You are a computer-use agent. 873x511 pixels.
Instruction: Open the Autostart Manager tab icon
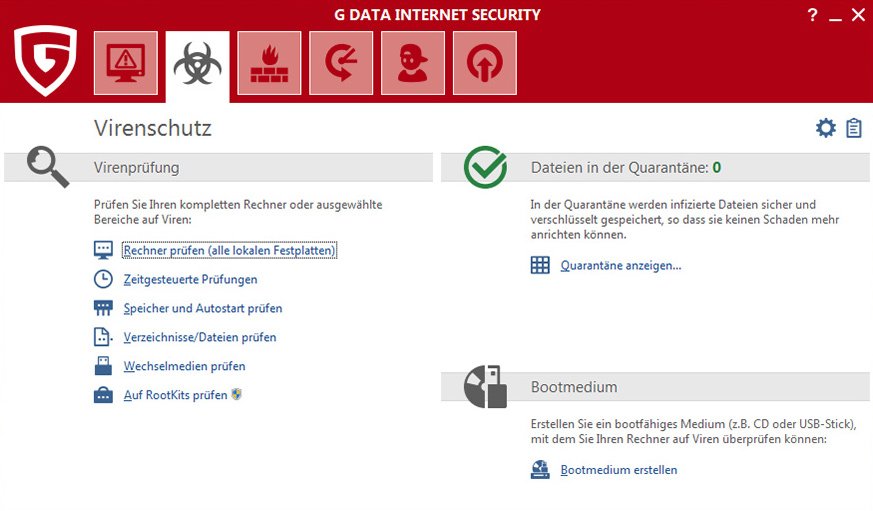485,63
